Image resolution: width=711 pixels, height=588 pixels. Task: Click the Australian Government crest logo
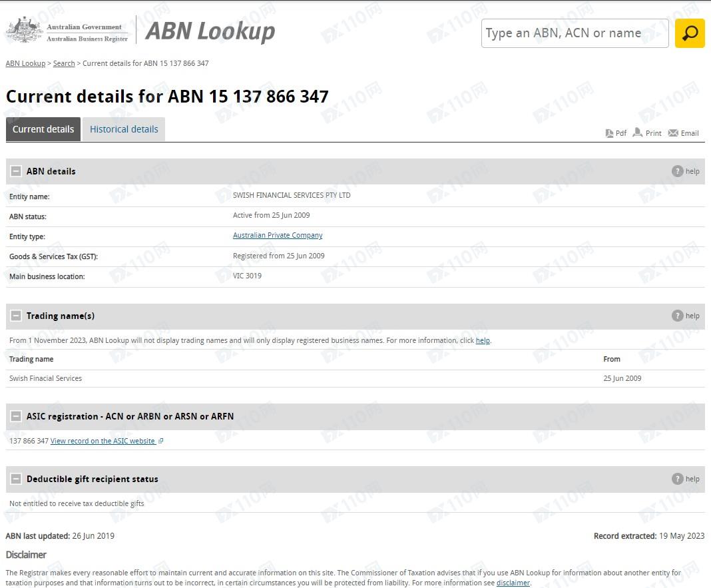pos(25,31)
